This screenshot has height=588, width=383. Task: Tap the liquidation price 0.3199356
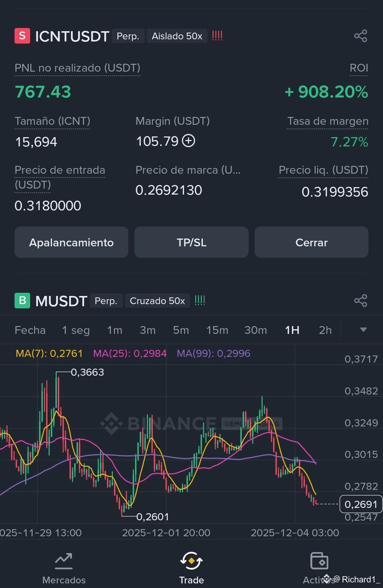335,192
